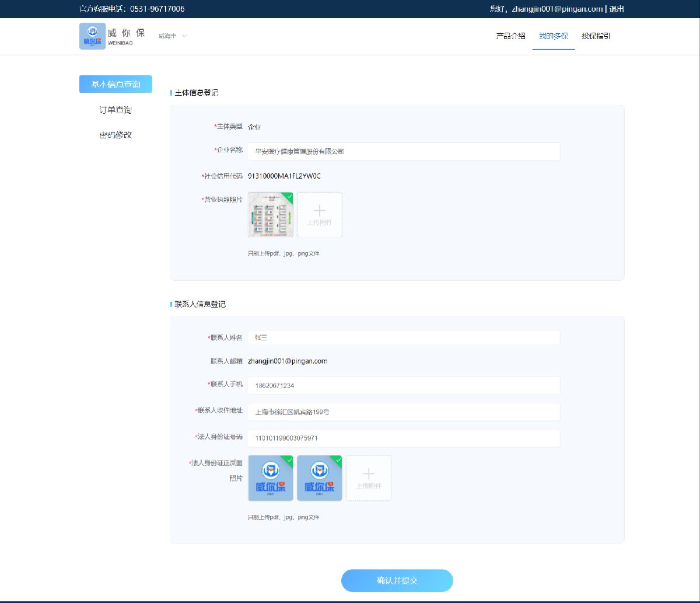Click the 联系人收件地址 input field
The height and width of the screenshot is (603, 700).
click(404, 412)
